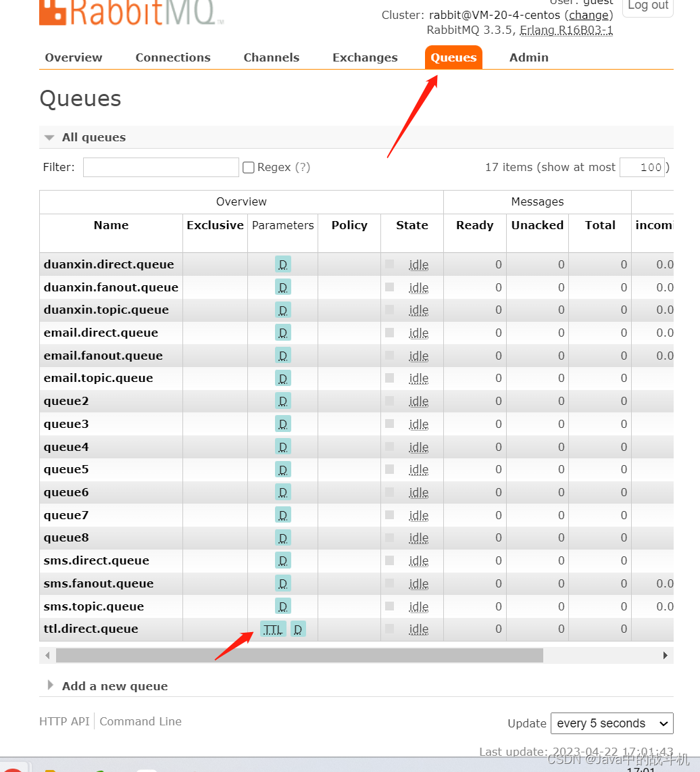This screenshot has width=700, height=772.
Task: Open the Overview tab
Action: coord(74,57)
